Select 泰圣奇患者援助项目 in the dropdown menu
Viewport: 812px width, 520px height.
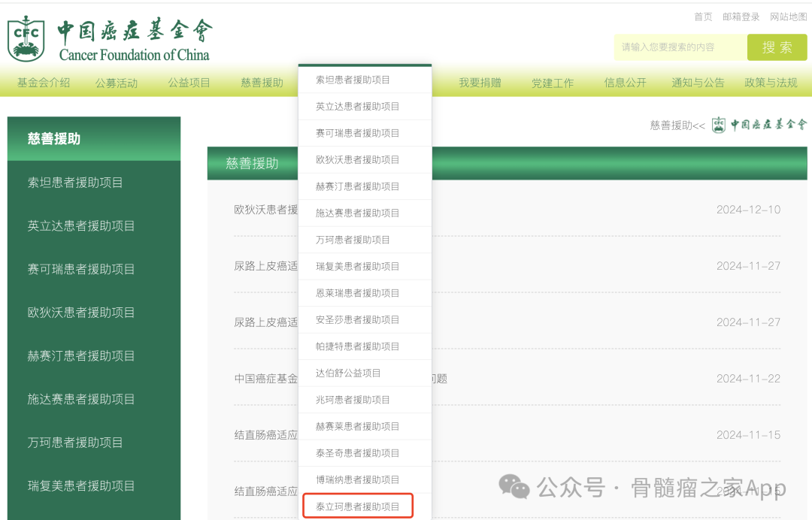coord(365,453)
